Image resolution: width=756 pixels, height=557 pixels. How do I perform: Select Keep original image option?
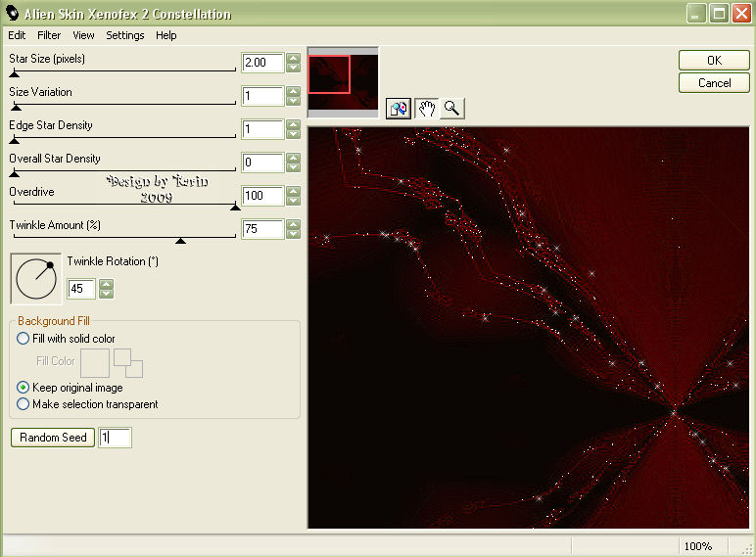[23, 388]
